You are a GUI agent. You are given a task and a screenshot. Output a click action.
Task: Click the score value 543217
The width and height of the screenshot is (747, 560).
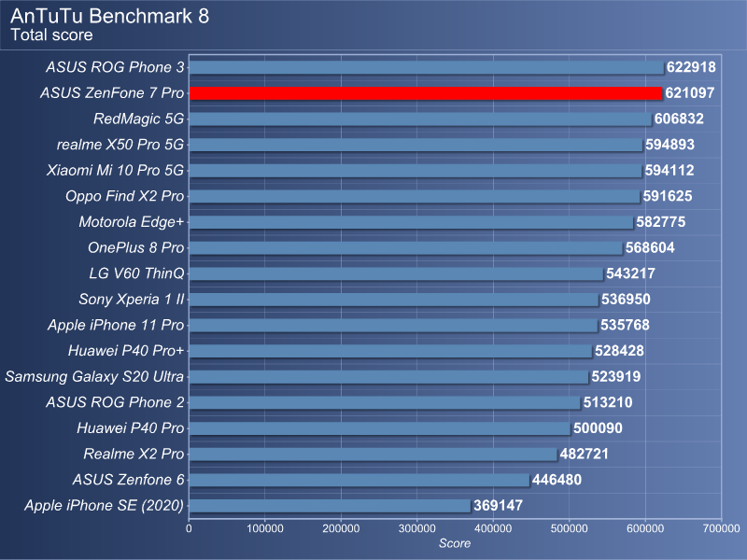(x=631, y=273)
